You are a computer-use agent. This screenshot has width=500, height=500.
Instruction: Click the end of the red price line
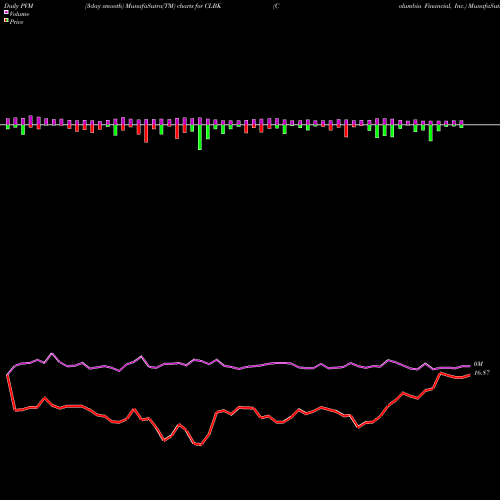470,375
